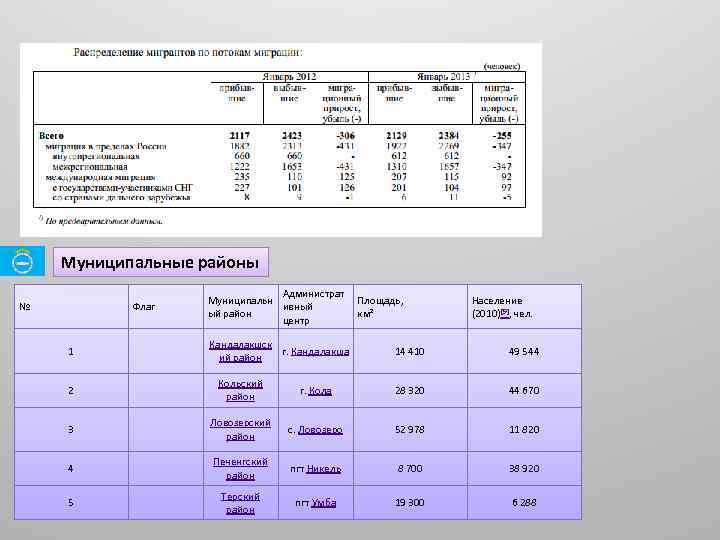Select the area value 8 700
Screen dimensions: 720x540
pos(410,469)
